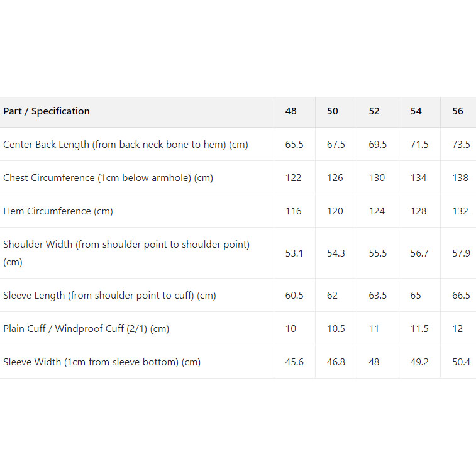
Task: Select the 130 chest circumference cell
Action: tap(377, 178)
